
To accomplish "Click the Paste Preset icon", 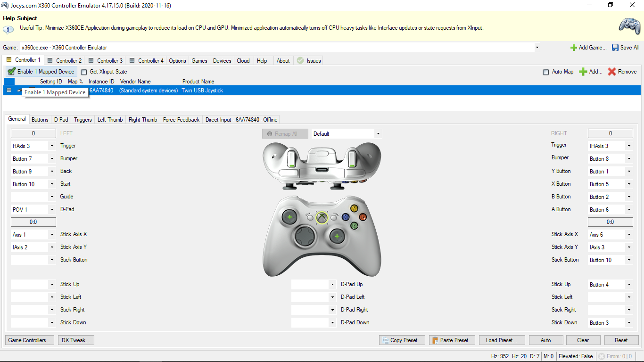I will tap(435, 340).
